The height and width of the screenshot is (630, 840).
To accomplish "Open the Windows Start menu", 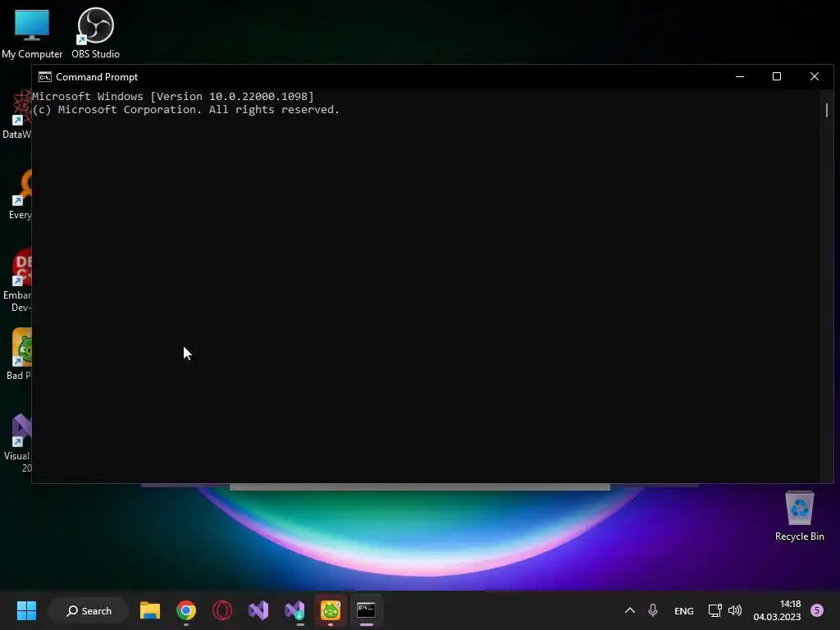I will 26,610.
